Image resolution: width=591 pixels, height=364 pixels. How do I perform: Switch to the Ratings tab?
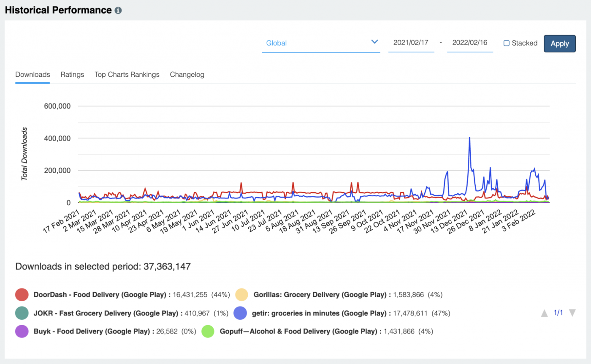[x=72, y=74]
